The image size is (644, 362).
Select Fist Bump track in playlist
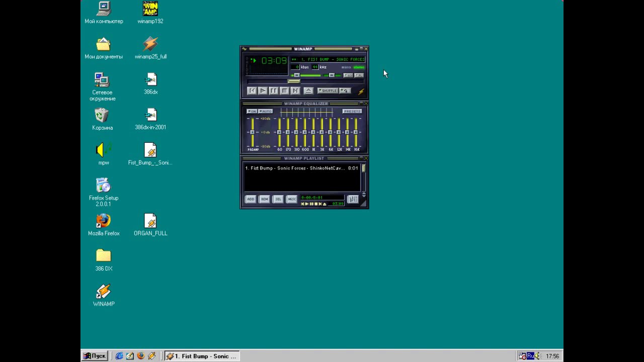(301, 168)
